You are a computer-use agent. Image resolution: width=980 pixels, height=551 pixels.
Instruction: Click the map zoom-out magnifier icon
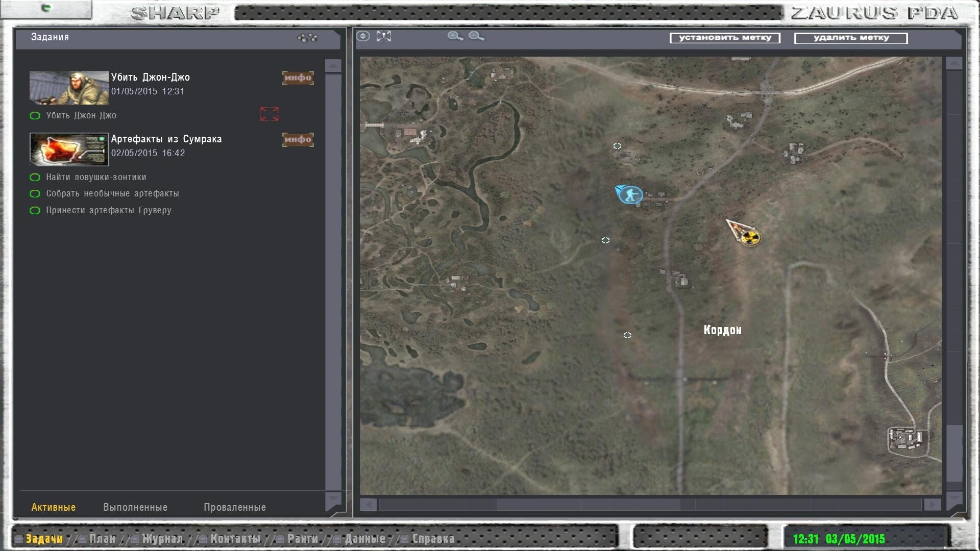tap(476, 36)
